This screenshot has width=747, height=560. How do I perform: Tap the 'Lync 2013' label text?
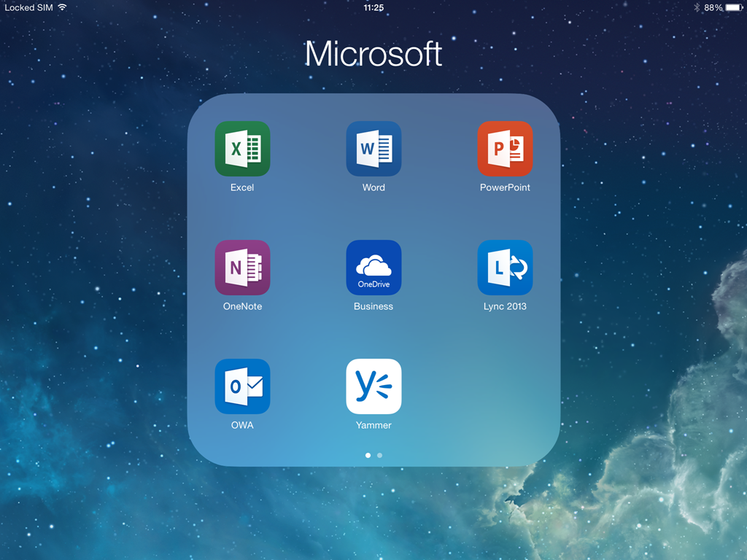(505, 306)
